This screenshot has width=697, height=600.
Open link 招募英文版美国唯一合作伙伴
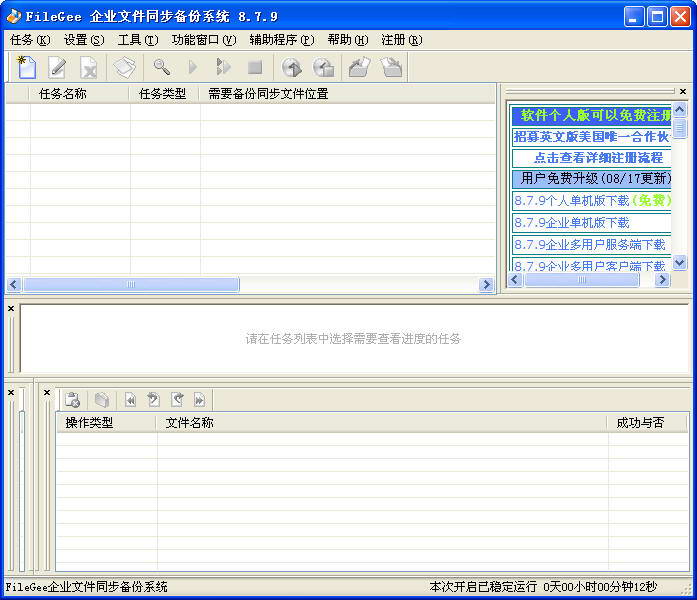(592, 137)
